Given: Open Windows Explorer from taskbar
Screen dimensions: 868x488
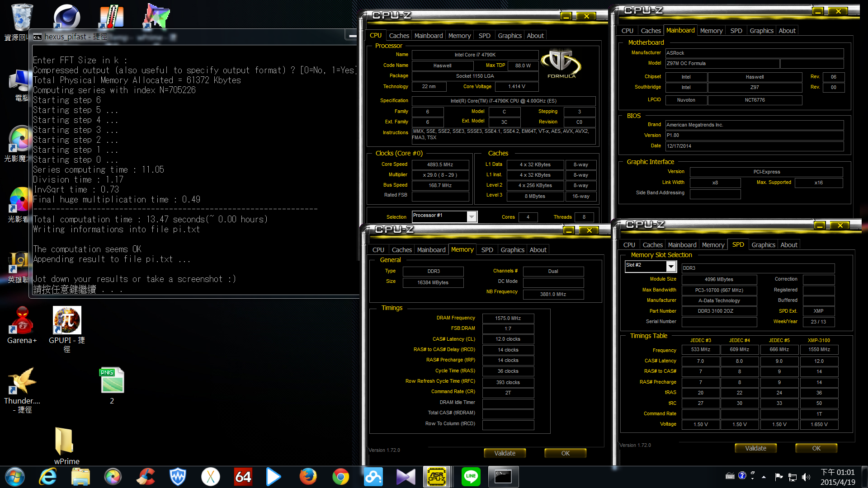Looking at the screenshot, I should point(80,477).
